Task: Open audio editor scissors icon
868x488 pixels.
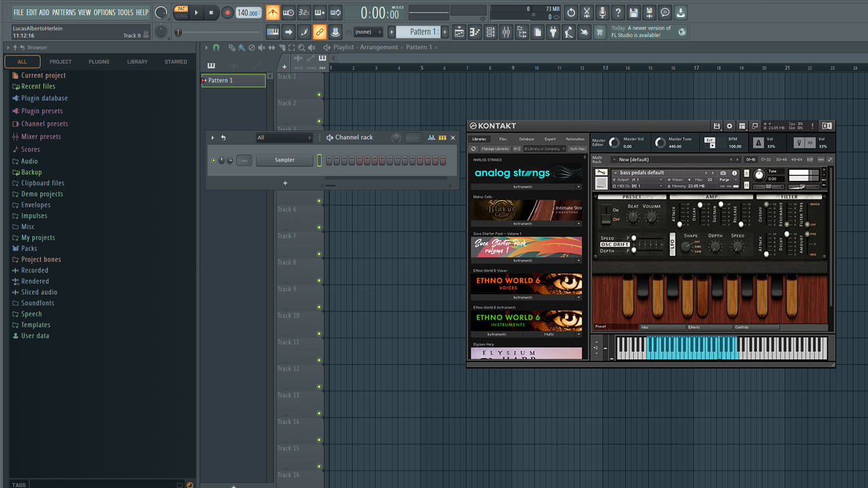Action: tap(587, 12)
